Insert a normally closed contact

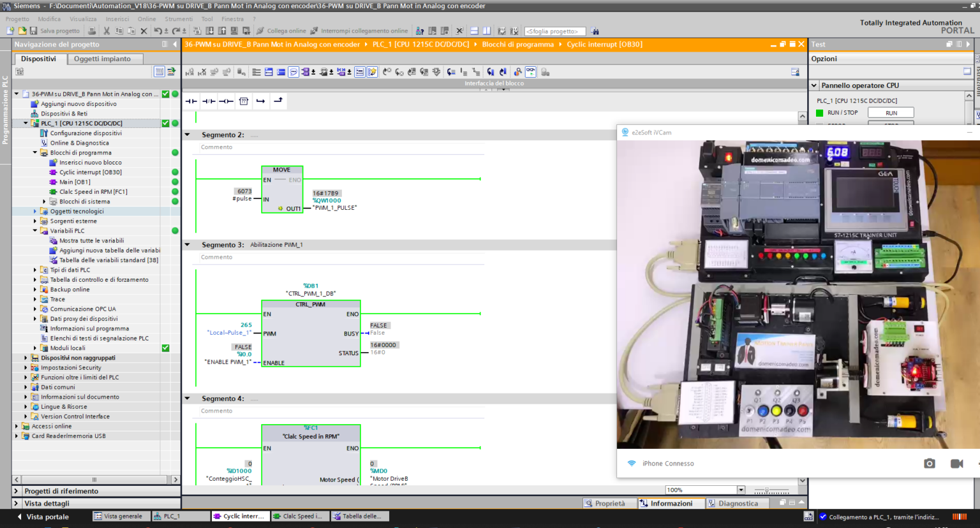[x=209, y=101]
